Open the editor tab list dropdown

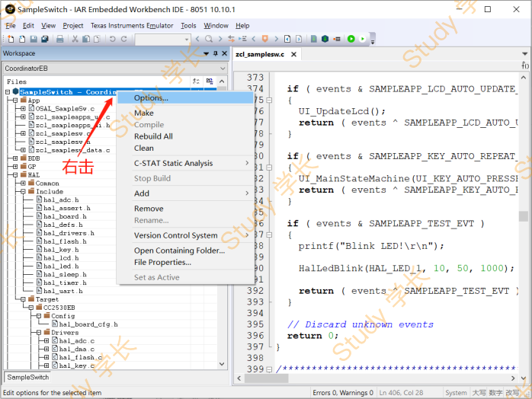tap(525, 54)
